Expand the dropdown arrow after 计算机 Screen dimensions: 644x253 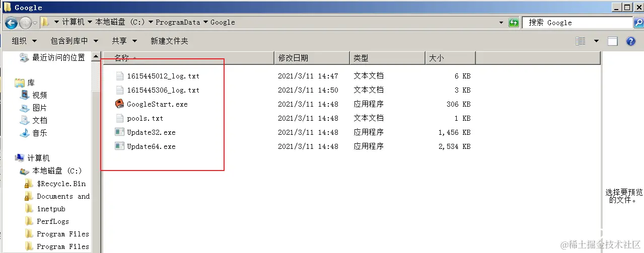pyautogui.click(x=90, y=23)
